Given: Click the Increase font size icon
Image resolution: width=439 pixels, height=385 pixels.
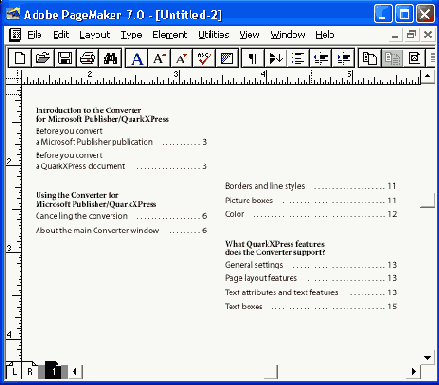Looking at the screenshot, I should [x=159, y=58].
